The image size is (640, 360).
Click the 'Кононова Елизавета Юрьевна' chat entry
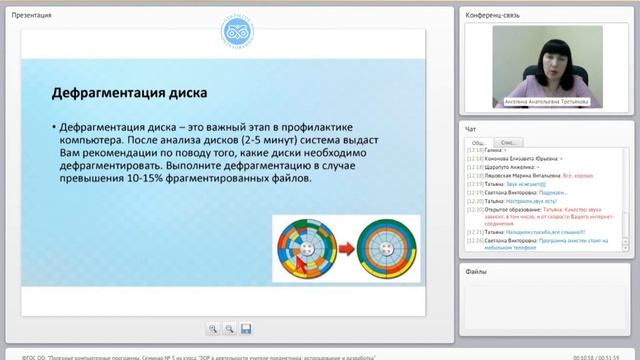tap(515, 159)
